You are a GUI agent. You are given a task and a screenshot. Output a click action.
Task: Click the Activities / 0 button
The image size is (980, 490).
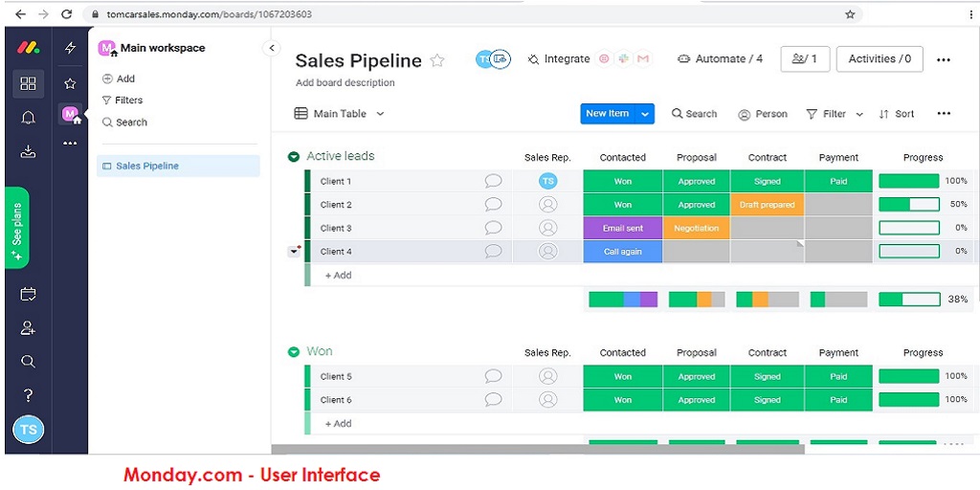(880, 59)
